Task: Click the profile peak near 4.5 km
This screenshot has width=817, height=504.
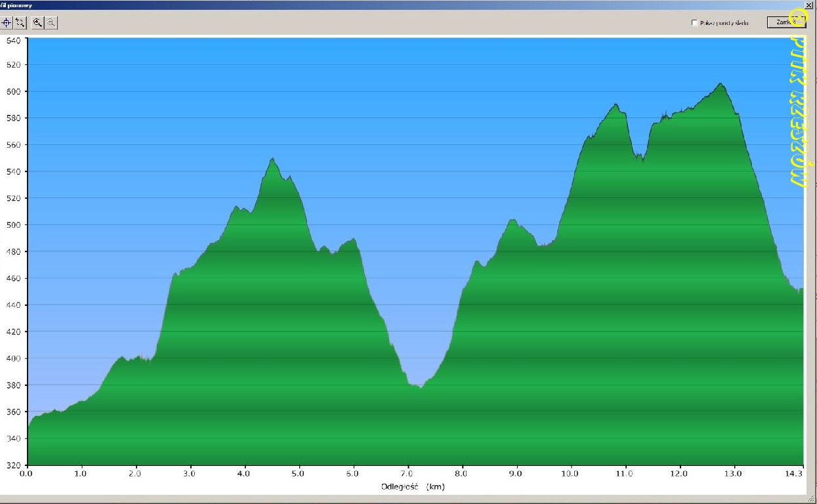Action: pos(272,159)
